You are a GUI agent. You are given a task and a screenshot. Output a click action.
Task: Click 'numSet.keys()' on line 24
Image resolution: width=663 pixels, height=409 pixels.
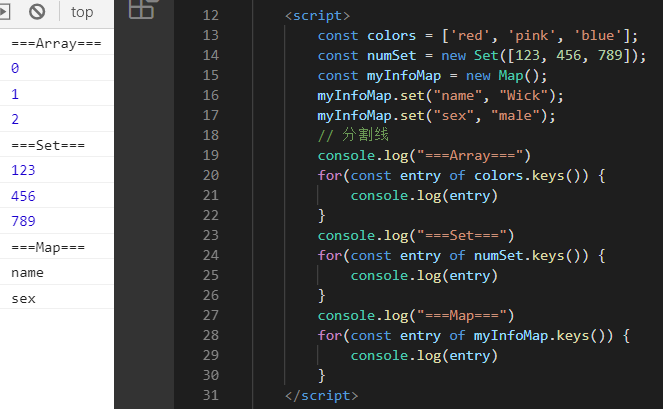pyautogui.click(x=531, y=255)
